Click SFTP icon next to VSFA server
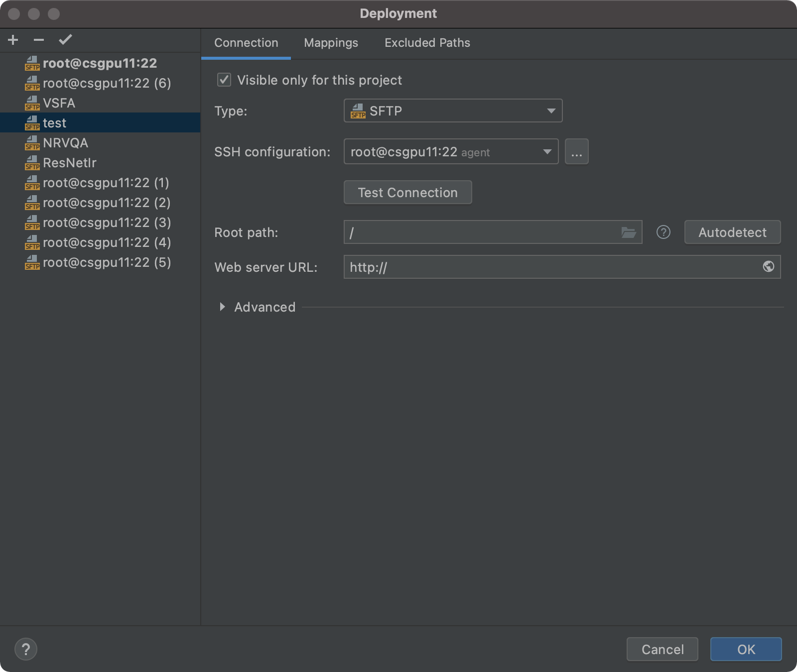 pos(32,103)
